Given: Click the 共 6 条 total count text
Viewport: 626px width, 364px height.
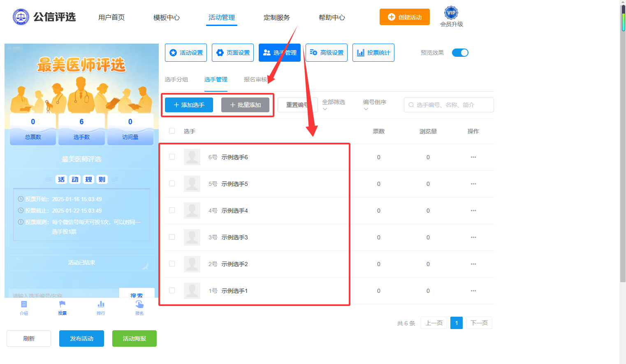Looking at the screenshot, I should (x=406, y=323).
